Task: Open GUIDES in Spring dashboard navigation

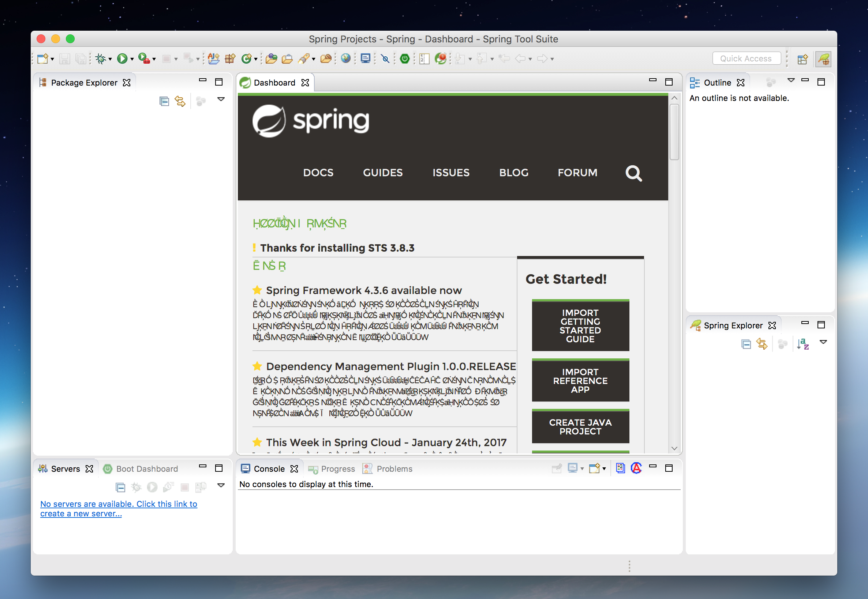Action: (383, 173)
